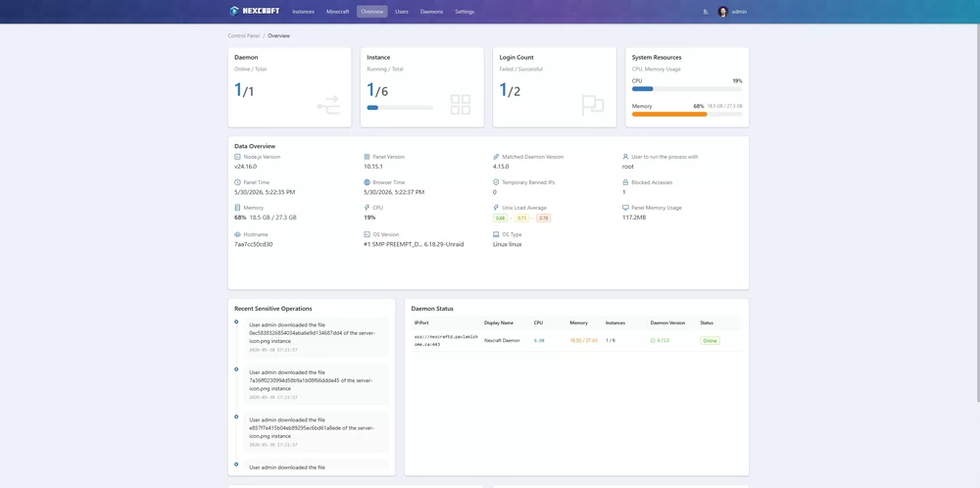Click the Hostname icon in Data Overview
Screen dimensions: 980x488
(x=237, y=234)
